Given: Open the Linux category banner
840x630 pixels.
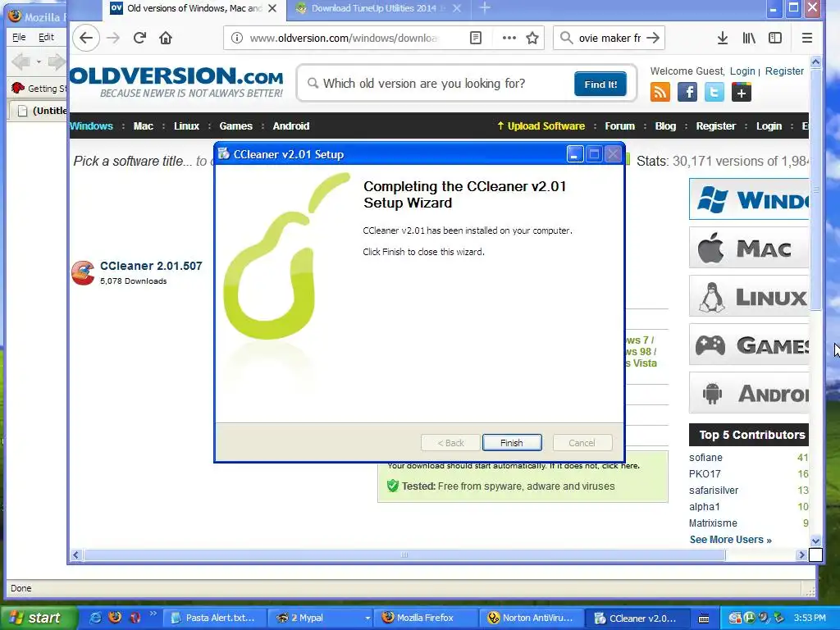Looking at the screenshot, I should click(749, 296).
